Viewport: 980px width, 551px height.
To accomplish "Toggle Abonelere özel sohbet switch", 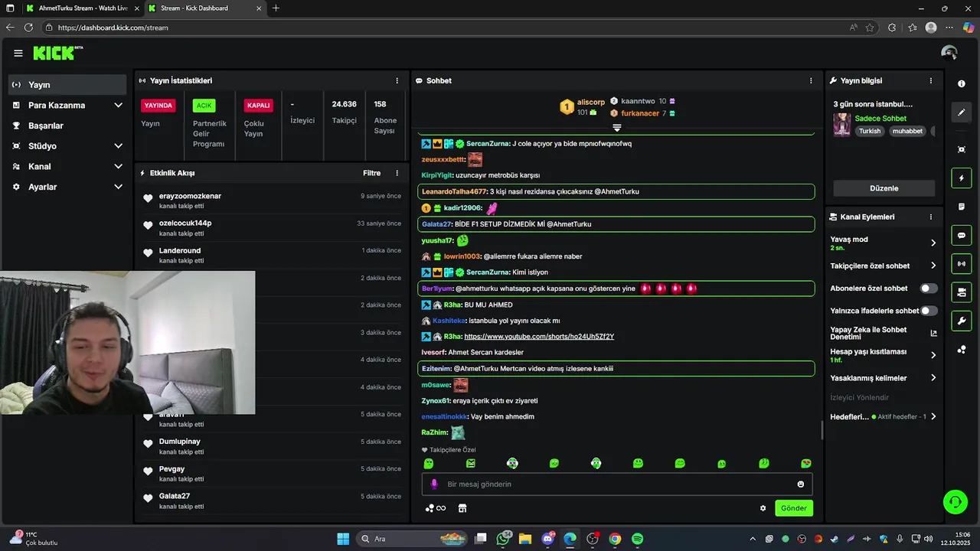I will point(929,289).
